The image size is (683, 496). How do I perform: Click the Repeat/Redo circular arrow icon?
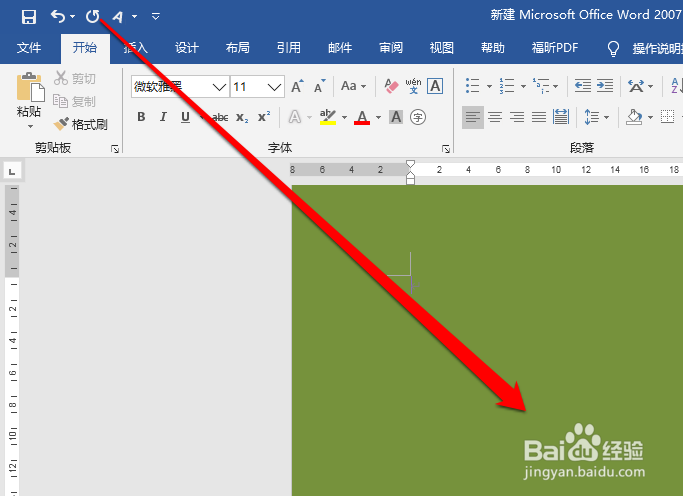[93, 17]
